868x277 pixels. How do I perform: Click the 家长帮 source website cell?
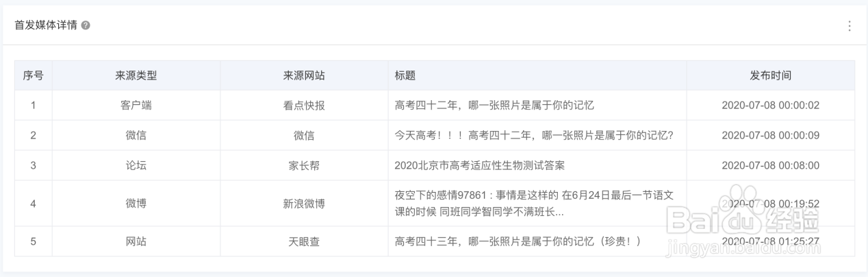click(x=304, y=165)
